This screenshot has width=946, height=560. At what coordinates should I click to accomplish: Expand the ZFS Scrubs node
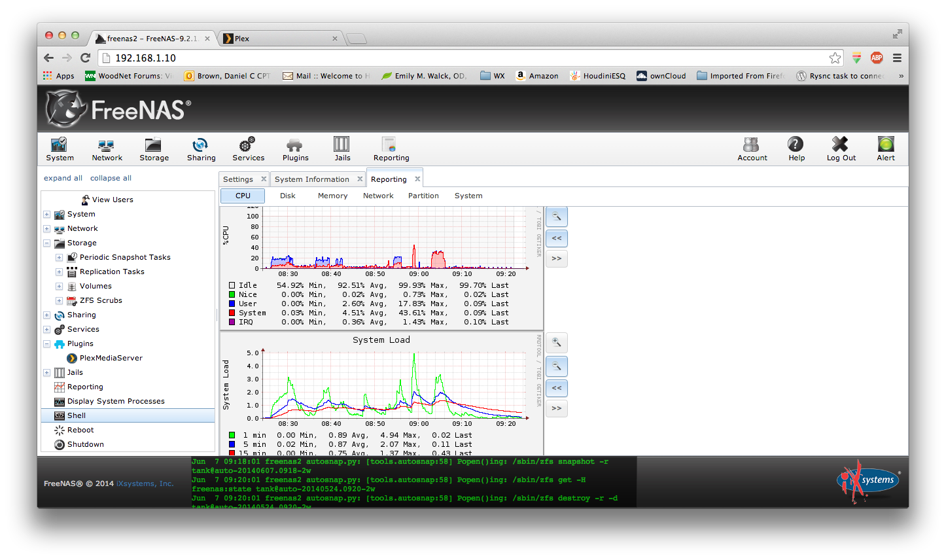click(59, 301)
